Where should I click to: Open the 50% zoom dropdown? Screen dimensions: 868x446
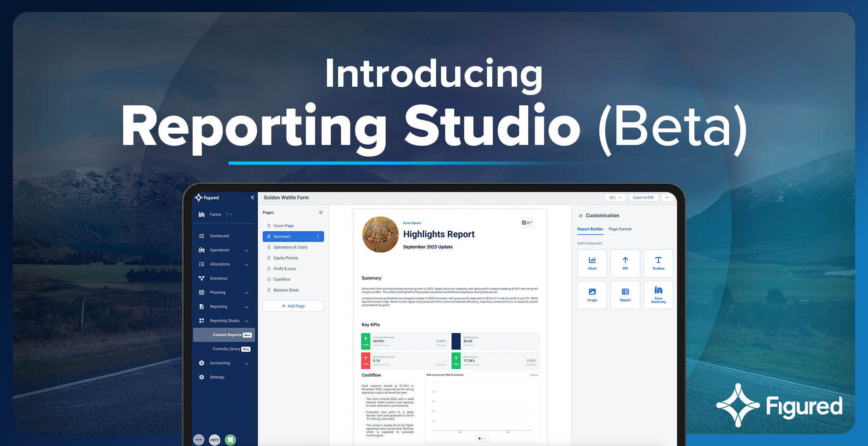click(615, 197)
